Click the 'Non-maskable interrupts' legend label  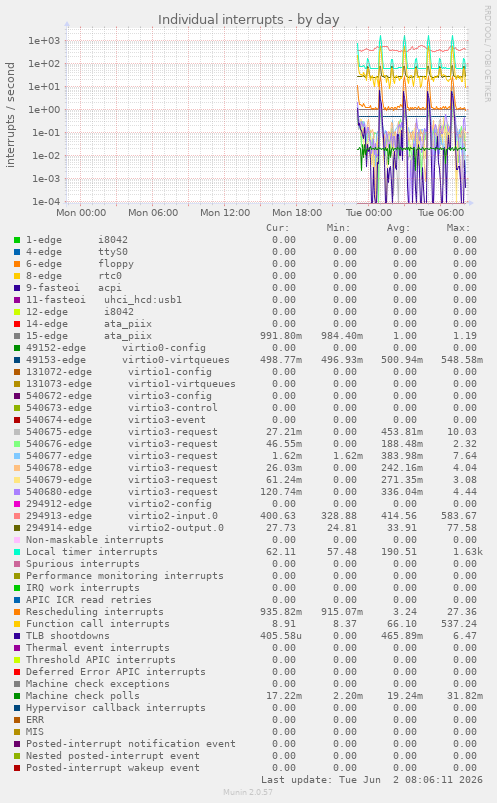[95, 540]
